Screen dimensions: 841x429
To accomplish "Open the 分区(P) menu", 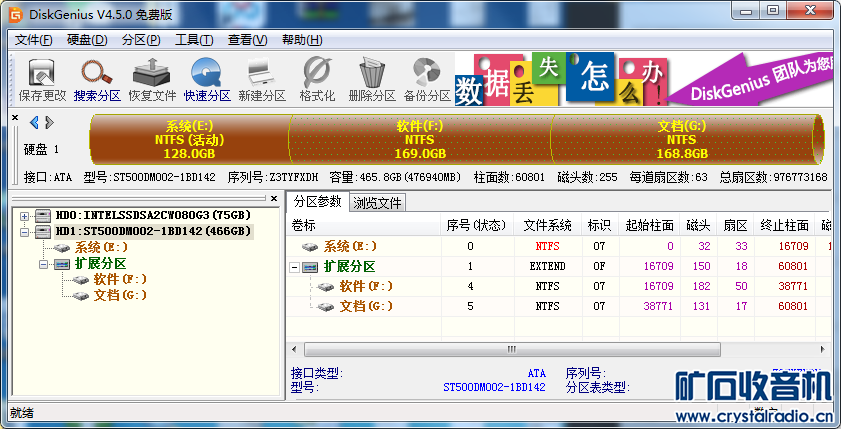I will click(141, 40).
